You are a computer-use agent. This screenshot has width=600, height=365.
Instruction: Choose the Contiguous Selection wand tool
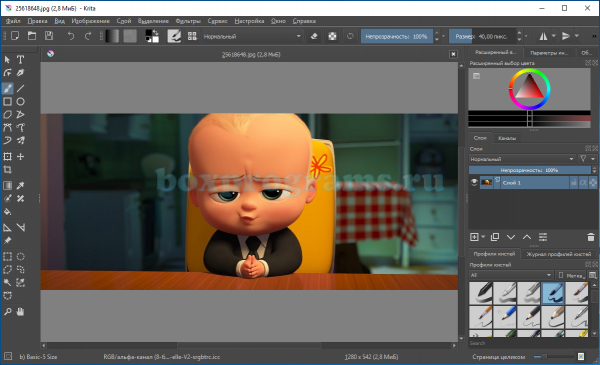tap(7, 283)
